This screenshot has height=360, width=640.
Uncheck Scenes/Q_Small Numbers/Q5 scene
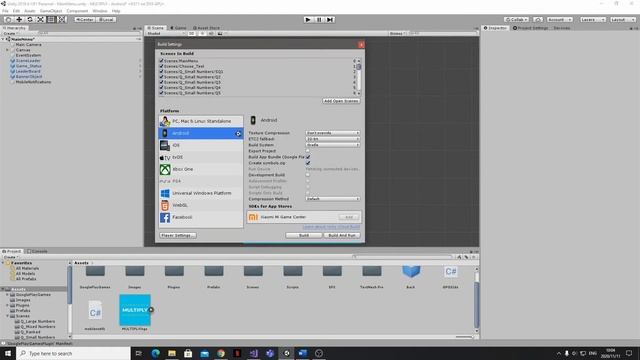click(x=161, y=93)
